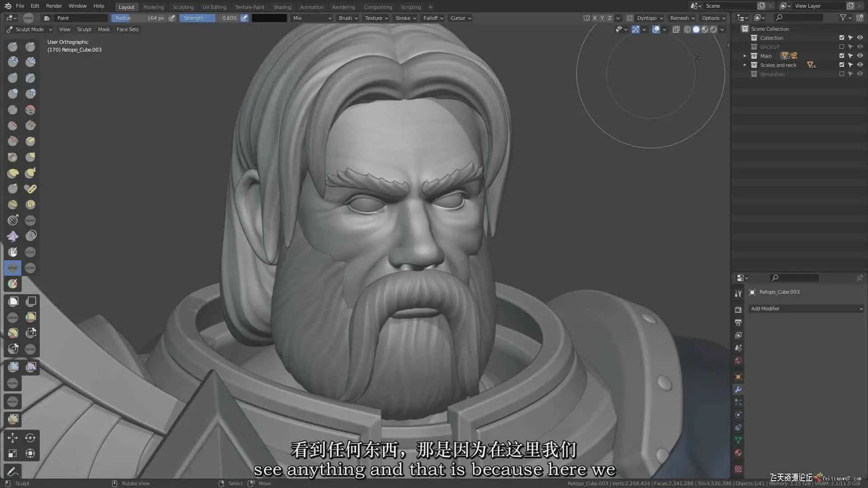Enable the BACKUP collection checkbox
868x488 pixels.
pyautogui.click(x=841, y=47)
